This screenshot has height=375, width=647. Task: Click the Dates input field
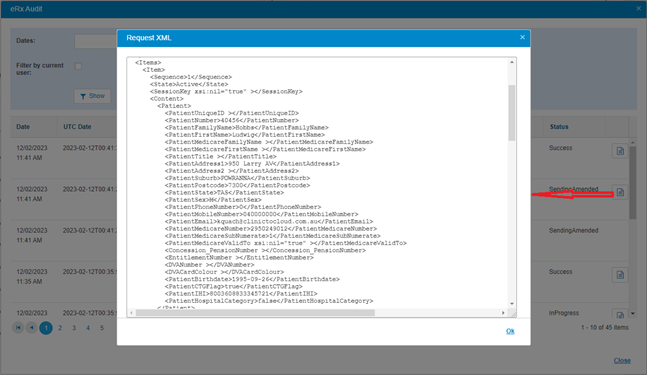pyautogui.click(x=96, y=41)
